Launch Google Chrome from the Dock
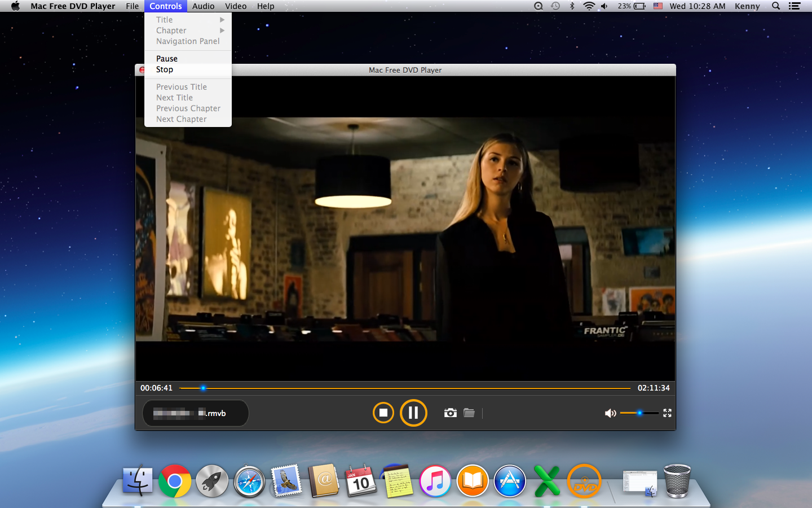This screenshot has width=812, height=508. click(175, 481)
